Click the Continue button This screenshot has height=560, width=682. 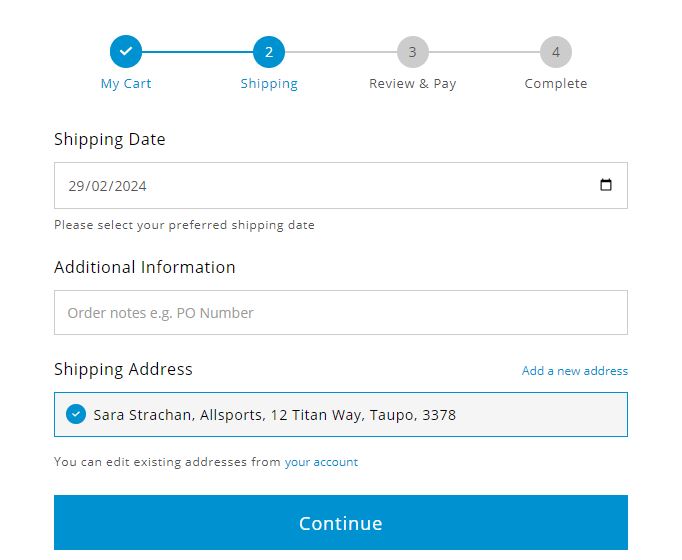click(341, 522)
